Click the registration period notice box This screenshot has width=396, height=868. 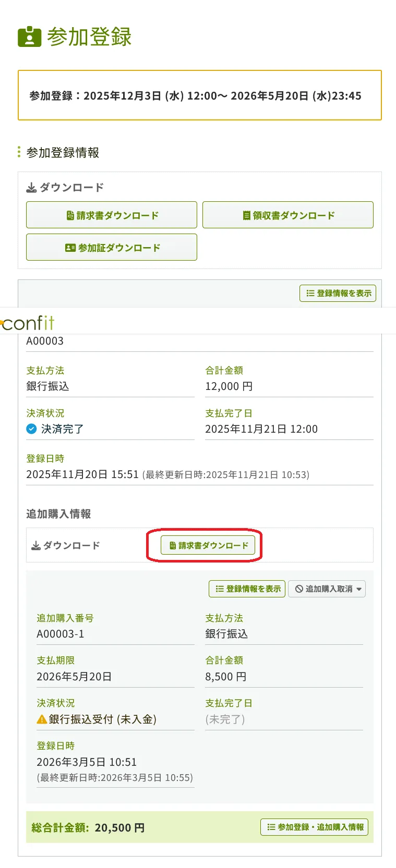click(200, 95)
